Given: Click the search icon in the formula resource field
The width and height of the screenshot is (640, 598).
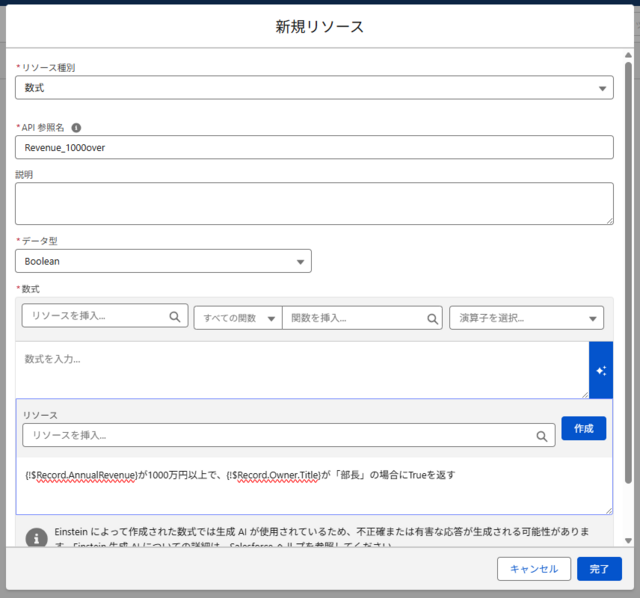Looking at the screenshot, I should click(x=175, y=317).
